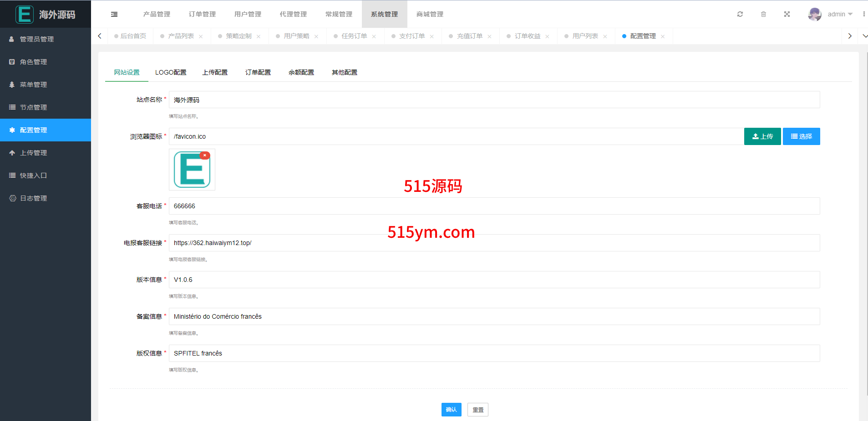Remove the favicon image via red X

tap(205, 155)
